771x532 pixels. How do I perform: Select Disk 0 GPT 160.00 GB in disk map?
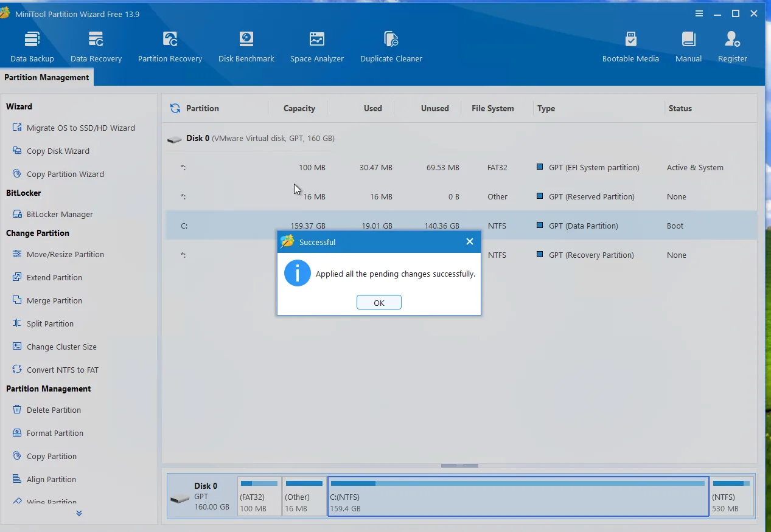pyautogui.click(x=202, y=497)
